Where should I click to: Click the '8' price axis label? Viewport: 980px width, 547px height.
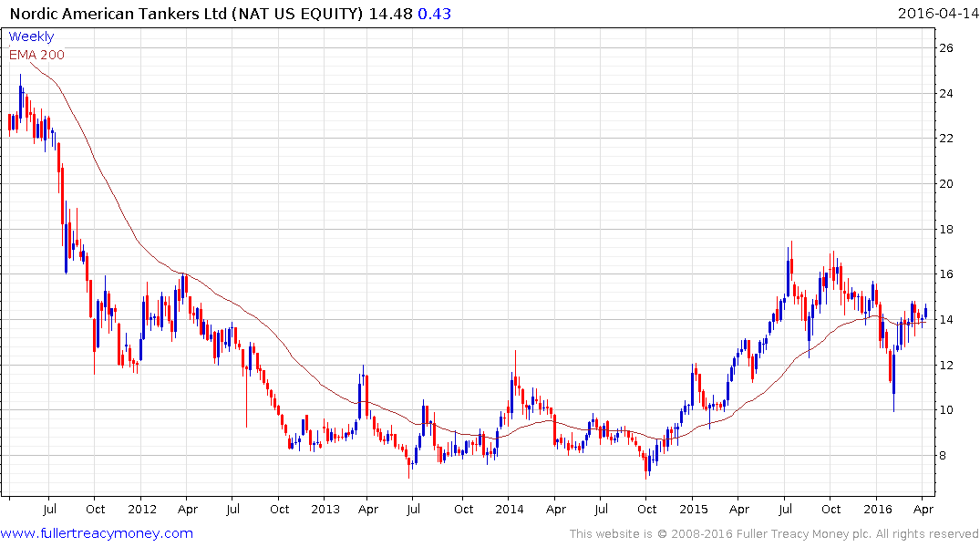[x=942, y=456]
